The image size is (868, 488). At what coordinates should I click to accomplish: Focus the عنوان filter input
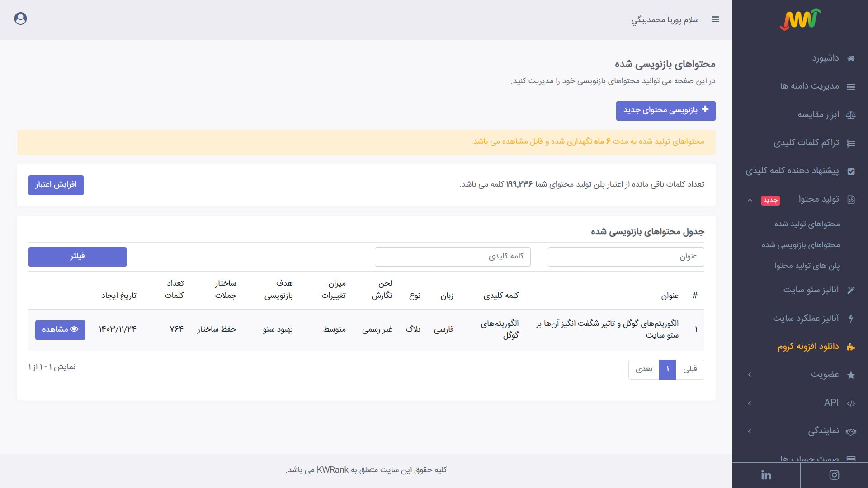pyautogui.click(x=626, y=257)
